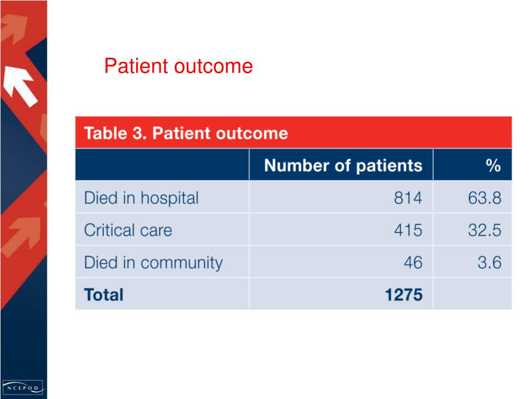Click the NCEPOD logo at bottom left
This screenshot has width=532, height=399.
tap(23, 387)
